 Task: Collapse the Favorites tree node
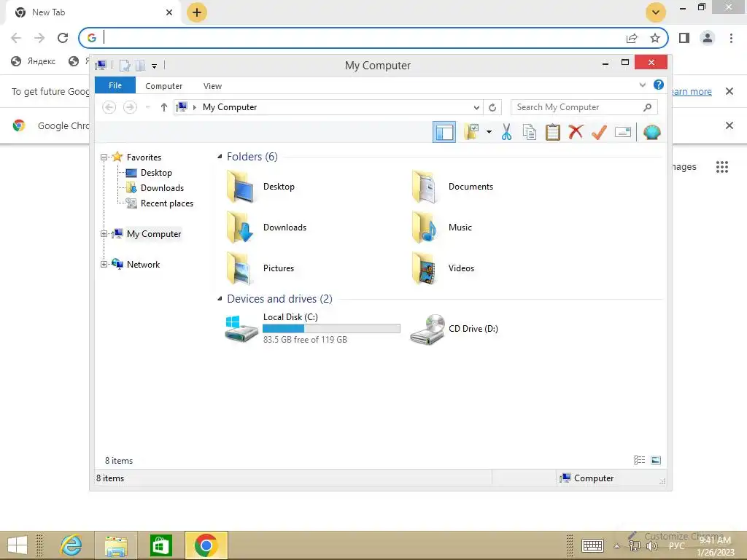(x=104, y=157)
